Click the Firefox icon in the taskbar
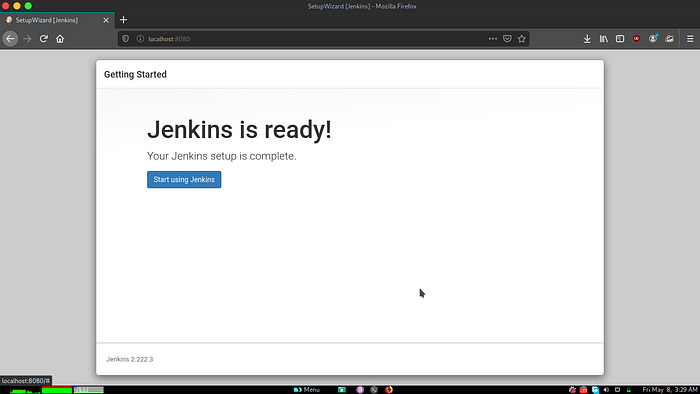The height and width of the screenshot is (394, 700). tap(389, 390)
